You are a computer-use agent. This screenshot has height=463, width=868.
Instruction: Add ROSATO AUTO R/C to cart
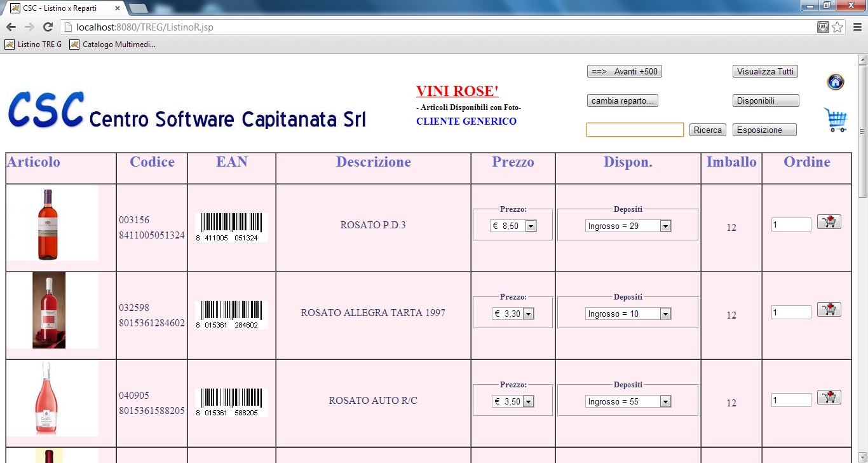(x=829, y=397)
